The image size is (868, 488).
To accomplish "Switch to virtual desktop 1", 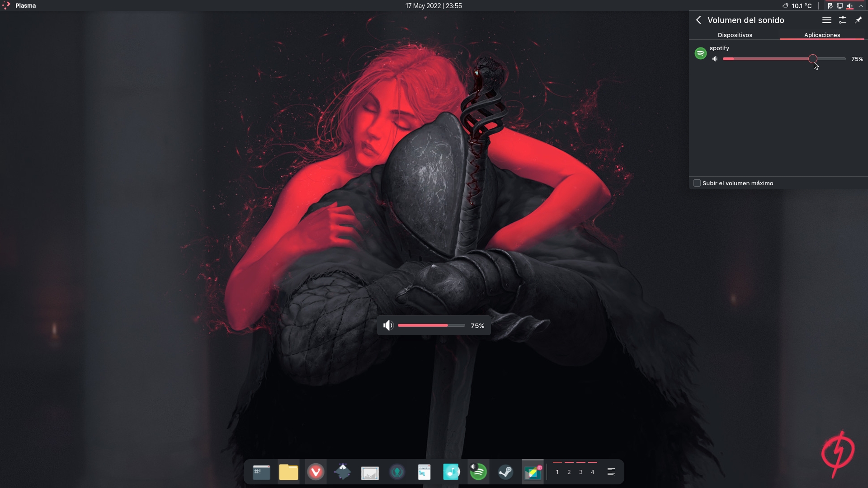I will tap(557, 472).
